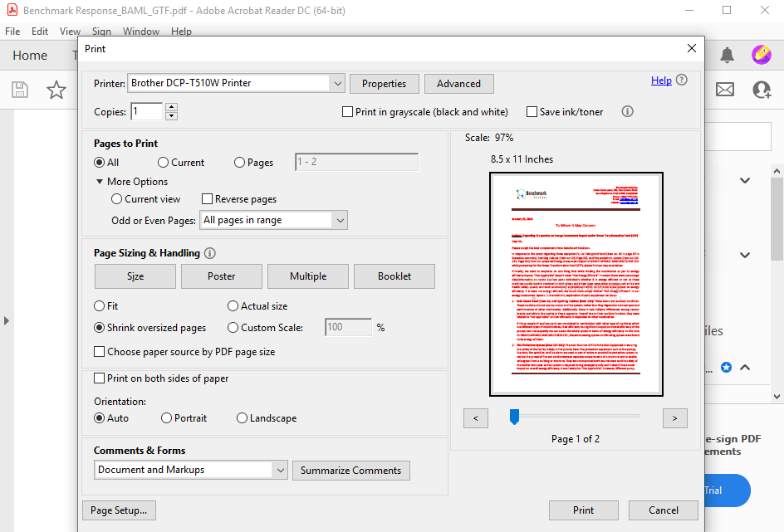The image size is (784, 532).
Task: Open the Brother DCP-T510W printer dropdown
Action: (x=337, y=83)
